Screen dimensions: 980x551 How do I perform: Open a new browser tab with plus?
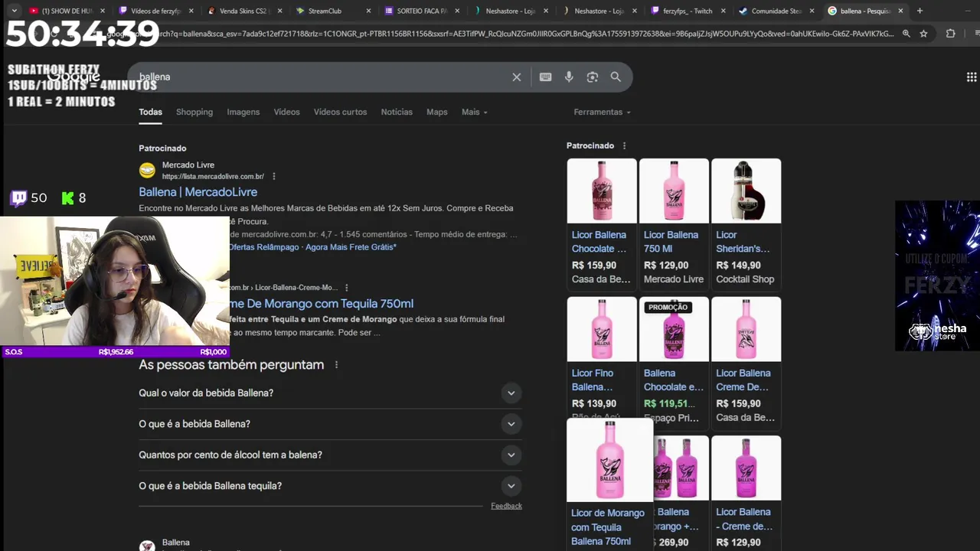pos(920,11)
